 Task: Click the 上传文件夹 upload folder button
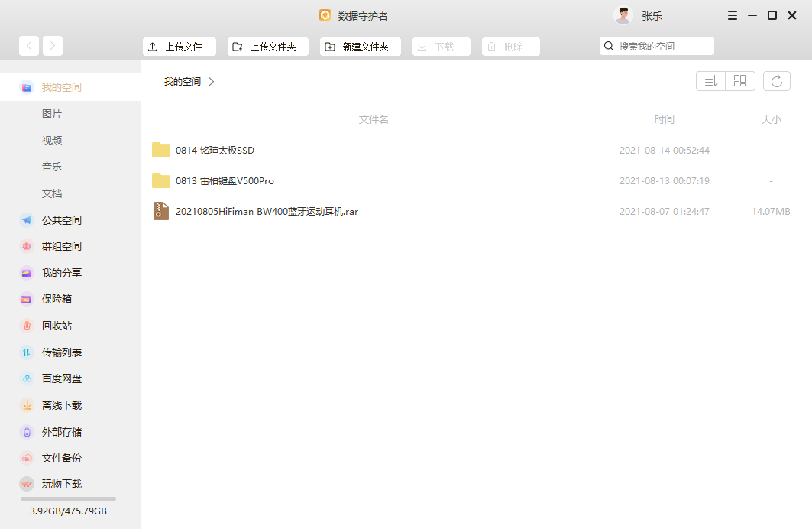[267, 47]
